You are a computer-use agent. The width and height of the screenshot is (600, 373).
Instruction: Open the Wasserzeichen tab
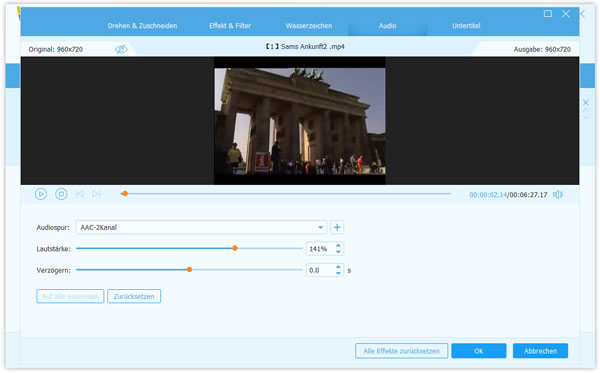click(309, 26)
